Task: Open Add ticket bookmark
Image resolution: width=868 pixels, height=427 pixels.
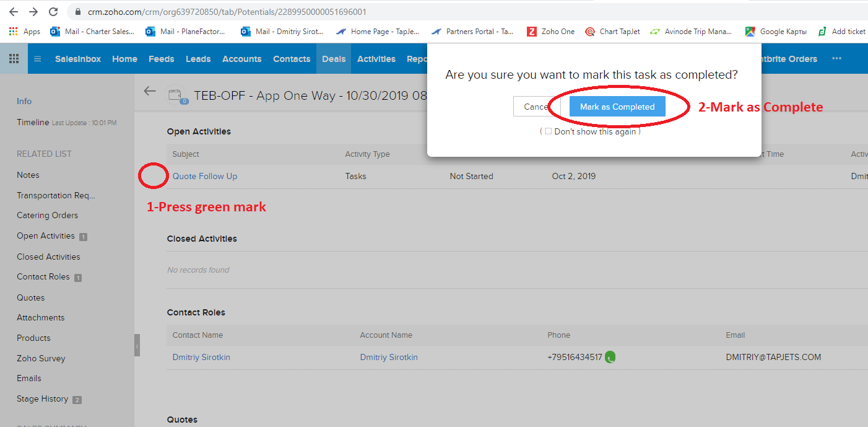Action: point(842,31)
